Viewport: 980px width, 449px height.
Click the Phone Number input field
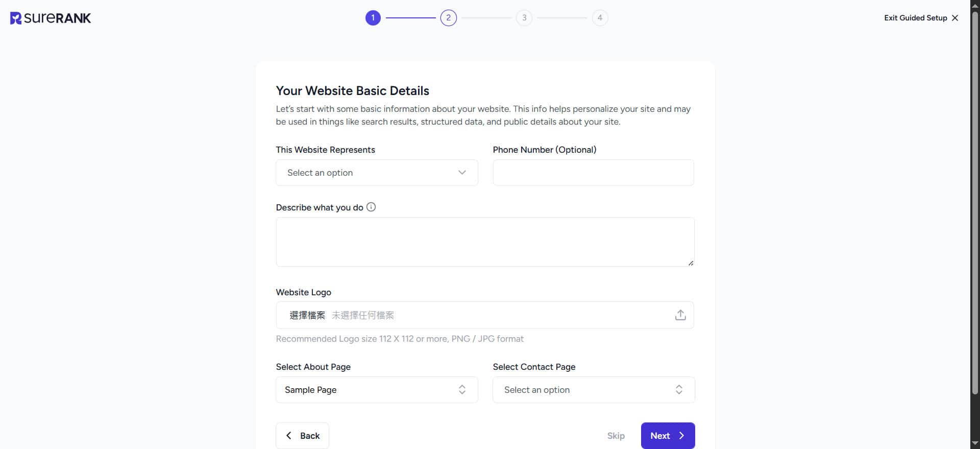593,173
